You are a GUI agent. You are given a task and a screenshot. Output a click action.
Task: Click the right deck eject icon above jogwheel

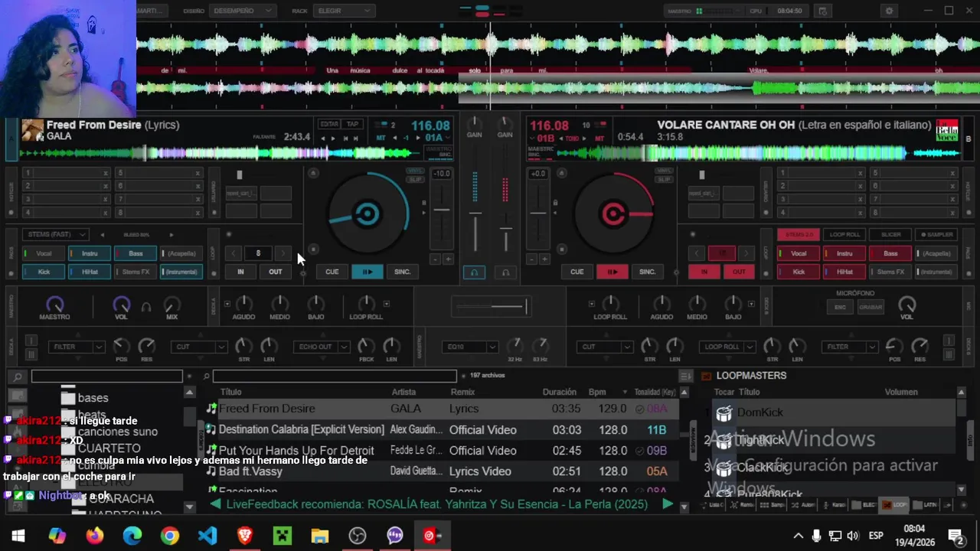[x=561, y=174]
